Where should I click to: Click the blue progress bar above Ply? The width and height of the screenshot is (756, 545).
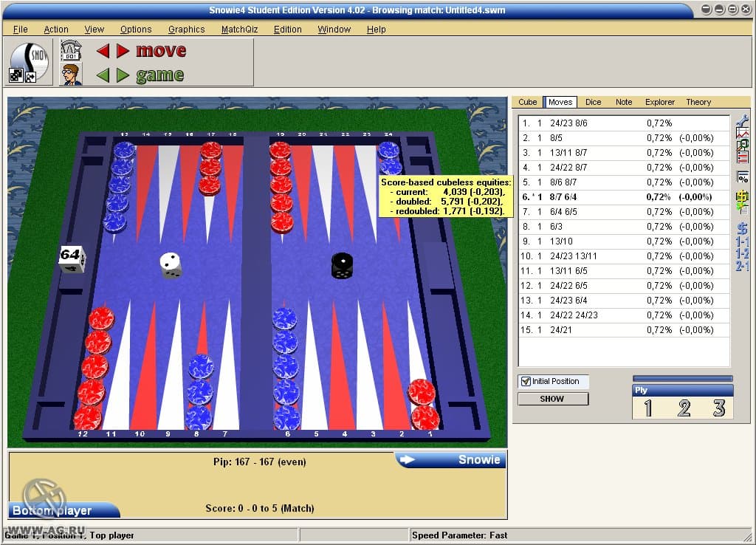point(683,379)
